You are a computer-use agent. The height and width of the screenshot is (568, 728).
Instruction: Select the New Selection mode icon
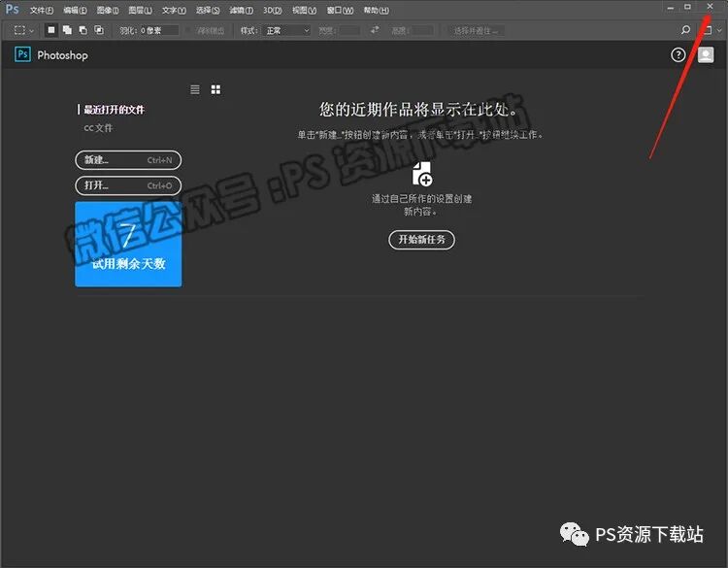(x=51, y=30)
